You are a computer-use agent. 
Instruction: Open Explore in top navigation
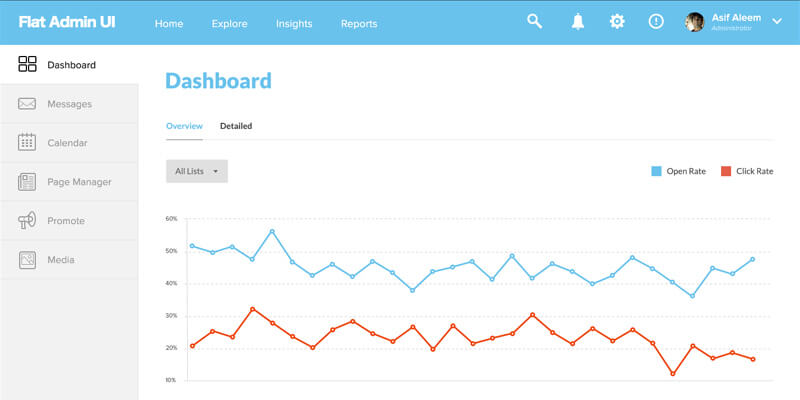tap(230, 23)
